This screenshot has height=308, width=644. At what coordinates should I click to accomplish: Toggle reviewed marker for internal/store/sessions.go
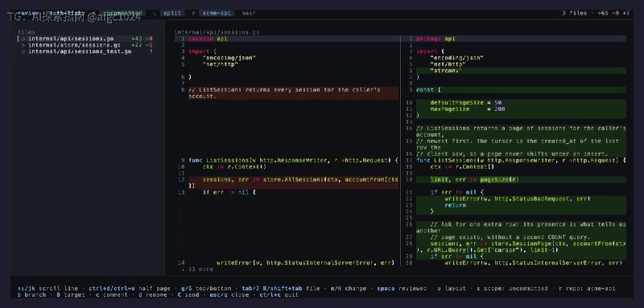point(23,45)
